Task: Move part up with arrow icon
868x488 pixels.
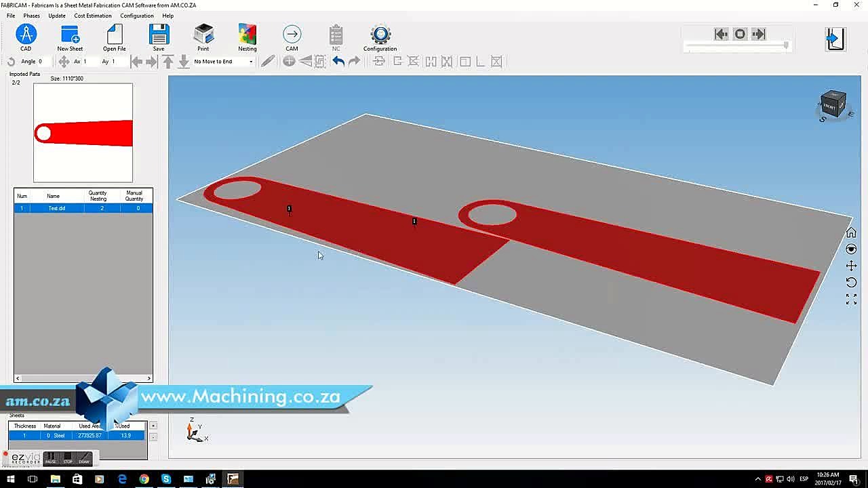Action: [x=168, y=62]
